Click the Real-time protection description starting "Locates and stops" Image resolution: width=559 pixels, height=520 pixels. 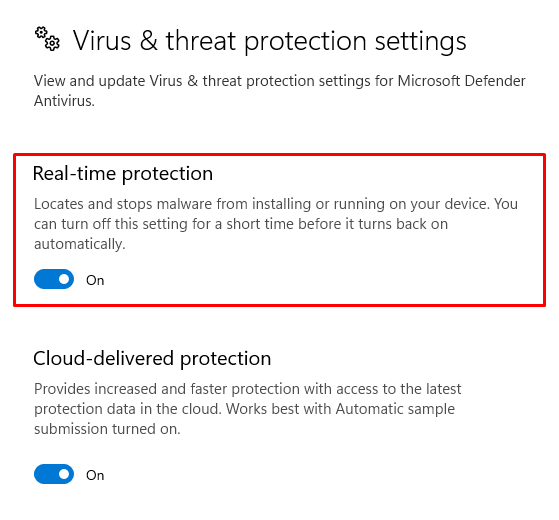tap(276, 224)
